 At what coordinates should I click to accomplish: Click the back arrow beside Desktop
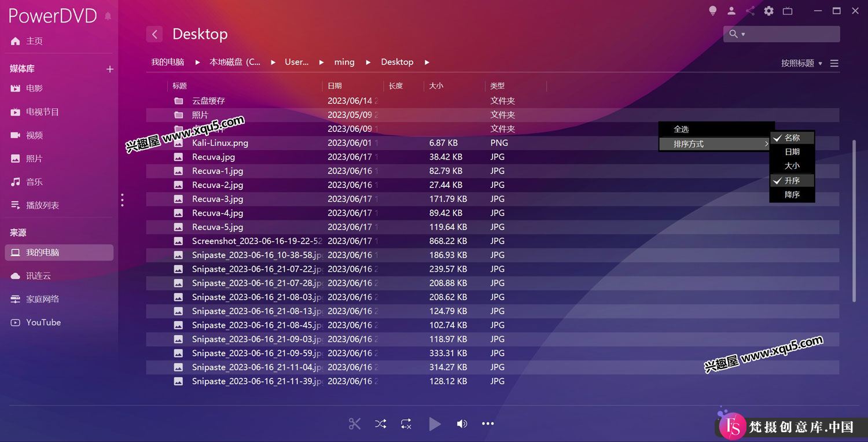click(x=155, y=34)
